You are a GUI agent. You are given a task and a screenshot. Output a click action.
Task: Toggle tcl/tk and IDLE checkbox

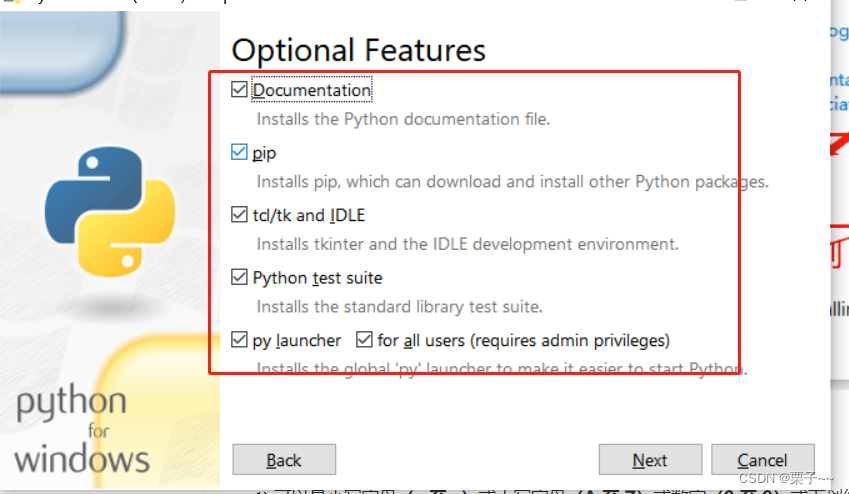click(x=239, y=214)
